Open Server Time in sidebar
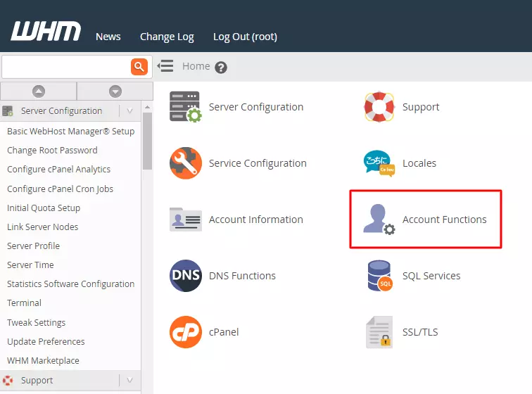This screenshot has width=532, height=394. (x=30, y=265)
